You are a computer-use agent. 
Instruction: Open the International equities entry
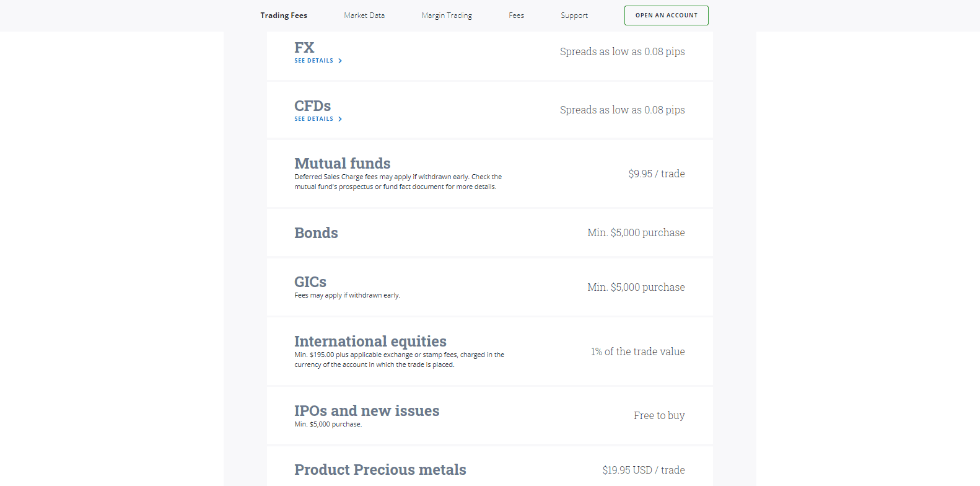click(x=370, y=341)
